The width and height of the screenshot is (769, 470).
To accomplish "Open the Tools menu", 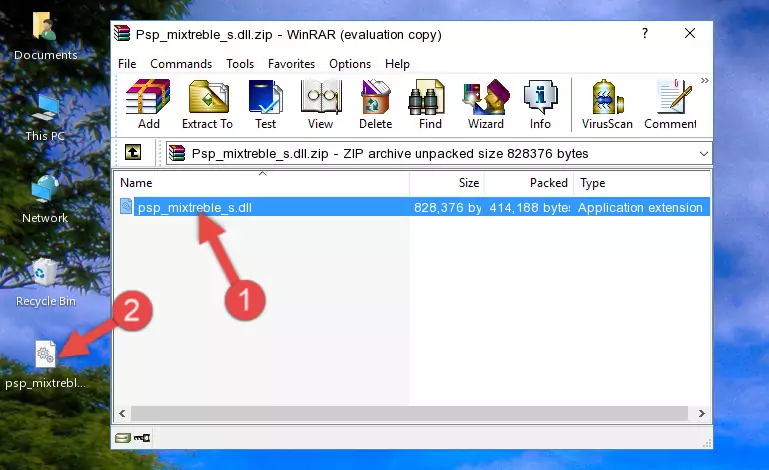I will point(240,64).
